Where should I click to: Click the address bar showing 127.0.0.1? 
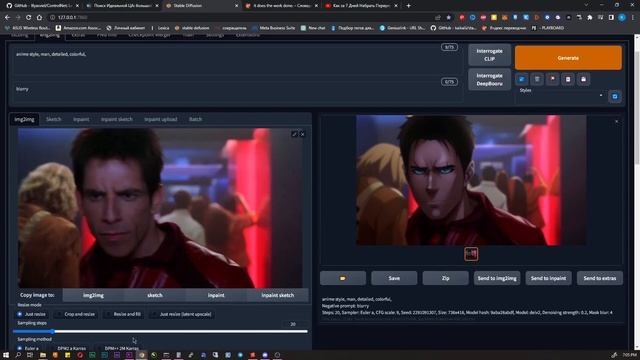(x=241, y=18)
